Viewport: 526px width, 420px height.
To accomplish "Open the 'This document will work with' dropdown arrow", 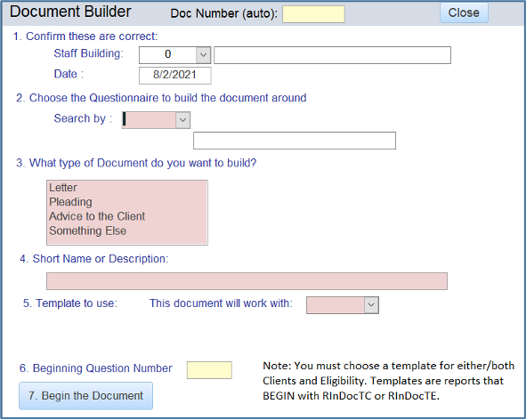I will pos(371,305).
